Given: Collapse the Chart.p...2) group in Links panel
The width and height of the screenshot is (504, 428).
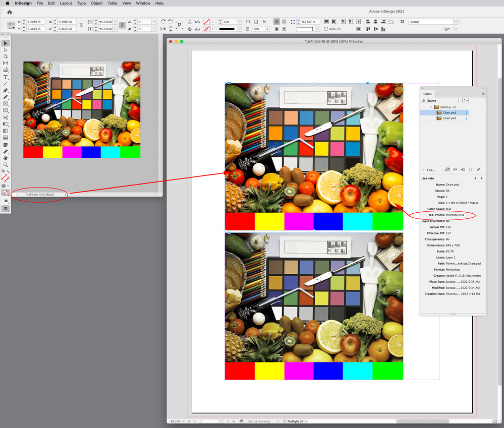Looking at the screenshot, I should 431,107.
